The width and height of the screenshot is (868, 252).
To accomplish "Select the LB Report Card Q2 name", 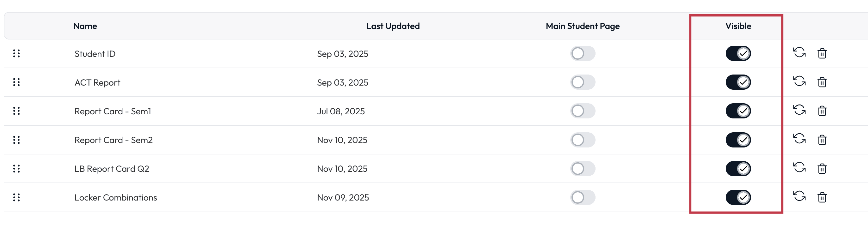I will click(112, 169).
